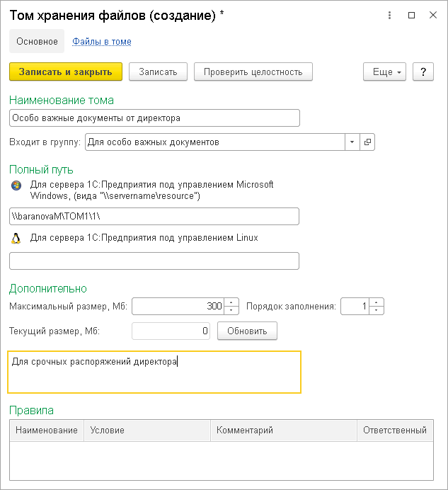The image size is (448, 490).
Task: Click the empty Linux path field
Action: pos(154,261)
